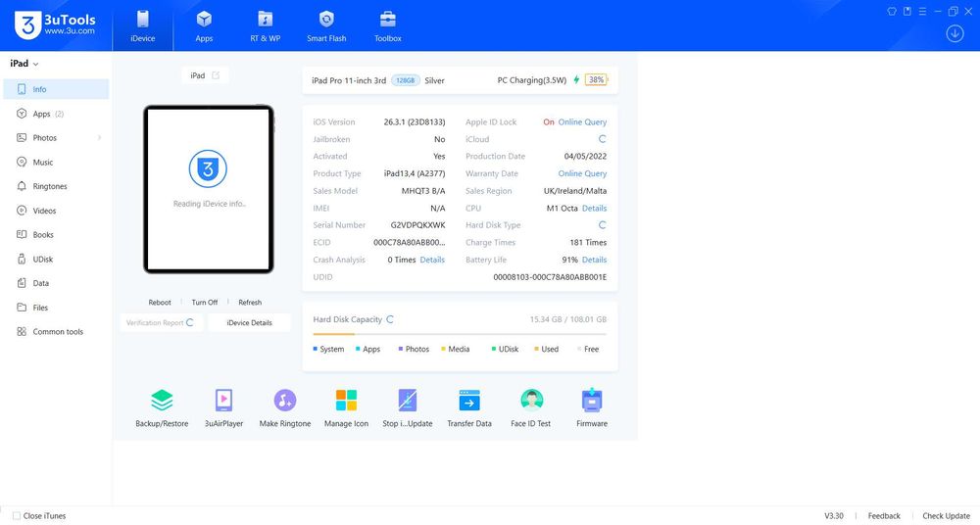
Task: Click Check Update in status bar
Action: 947,515
